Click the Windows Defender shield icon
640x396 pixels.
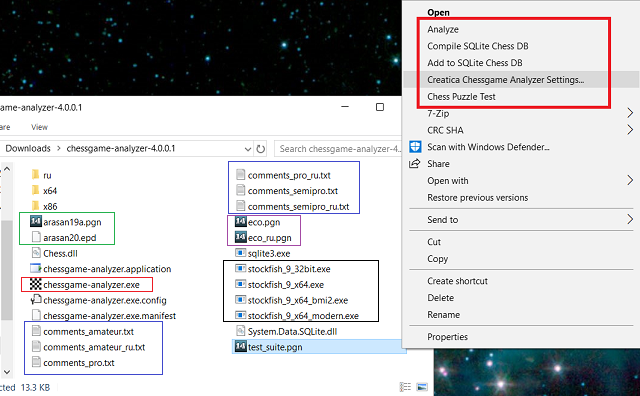click(x=415, y=147)
